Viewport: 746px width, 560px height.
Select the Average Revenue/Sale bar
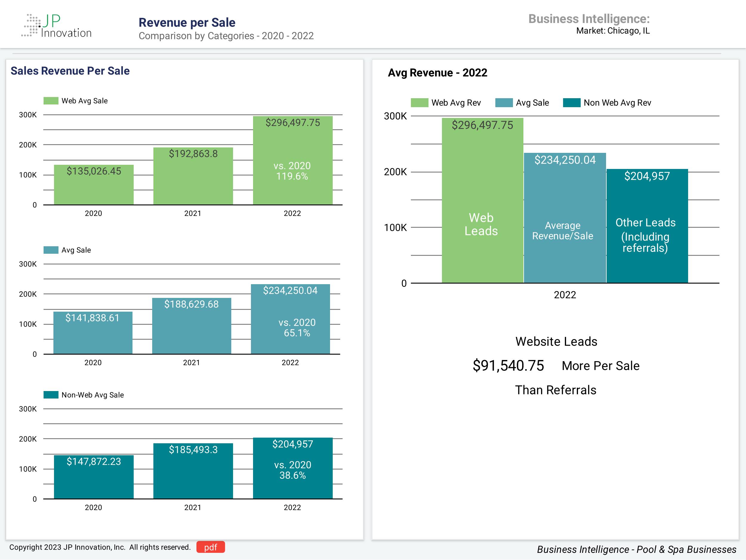[565, 218]
